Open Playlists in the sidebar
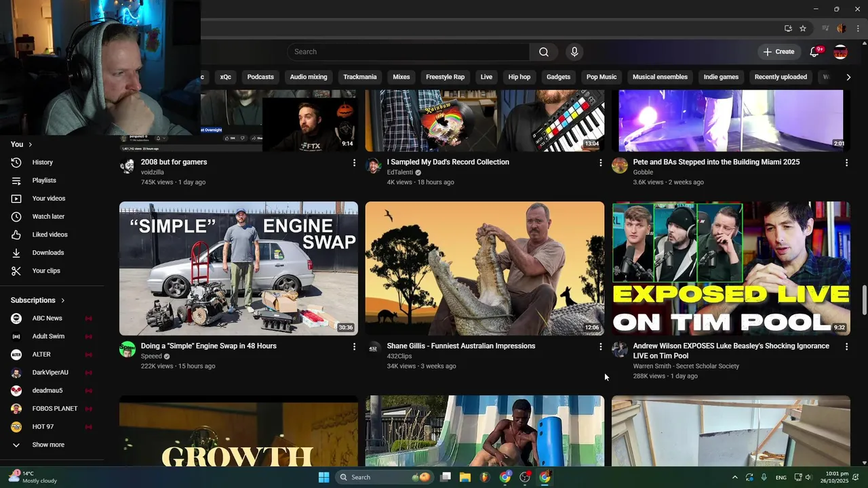This screenshot has width=868, height=488. click(x=52, y=180)
